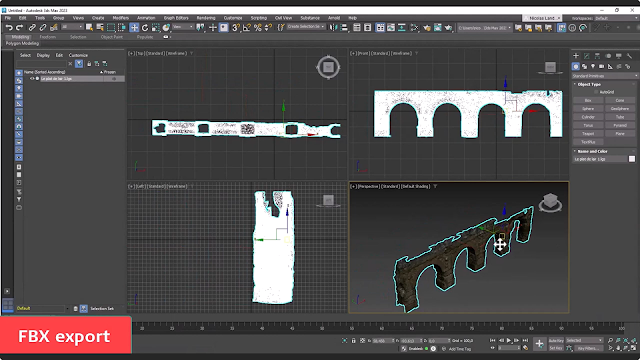
Task: Click the Plane primitive button
Action: point(620,134)
